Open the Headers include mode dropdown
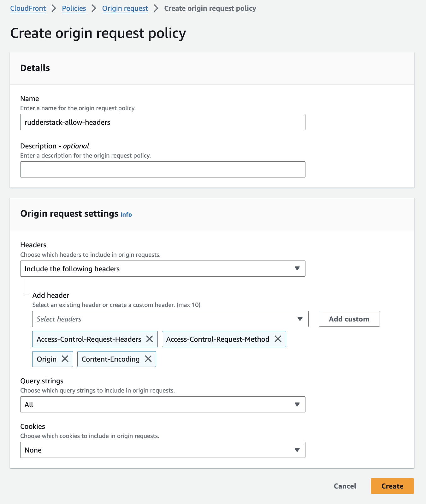The width and height of the screenshot is (426, 504). pos(163,269)
